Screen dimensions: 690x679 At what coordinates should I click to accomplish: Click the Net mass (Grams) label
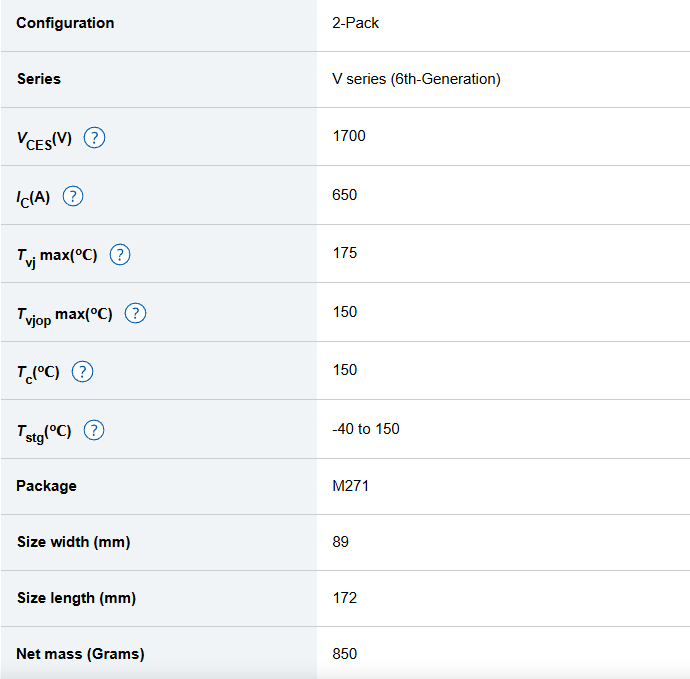(x=80, y=654)
